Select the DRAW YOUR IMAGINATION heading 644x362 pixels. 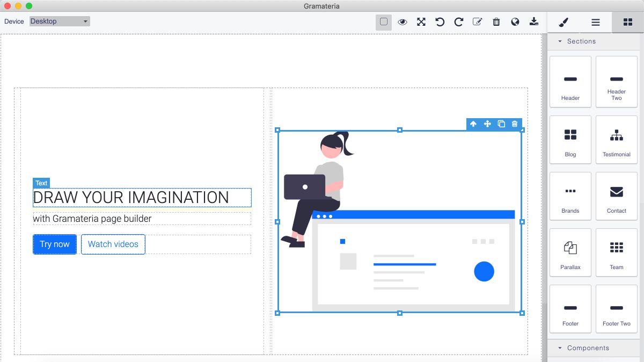[x=142, y=198]
